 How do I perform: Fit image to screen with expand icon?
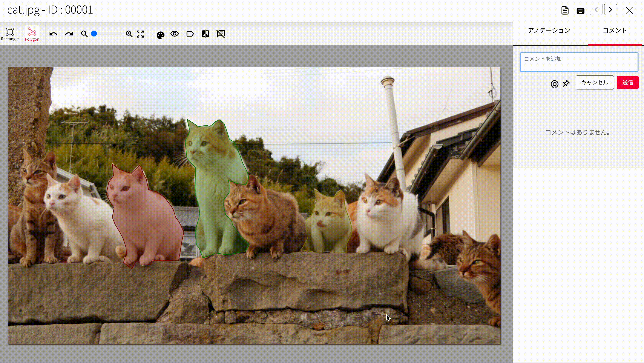coord(141,34)
